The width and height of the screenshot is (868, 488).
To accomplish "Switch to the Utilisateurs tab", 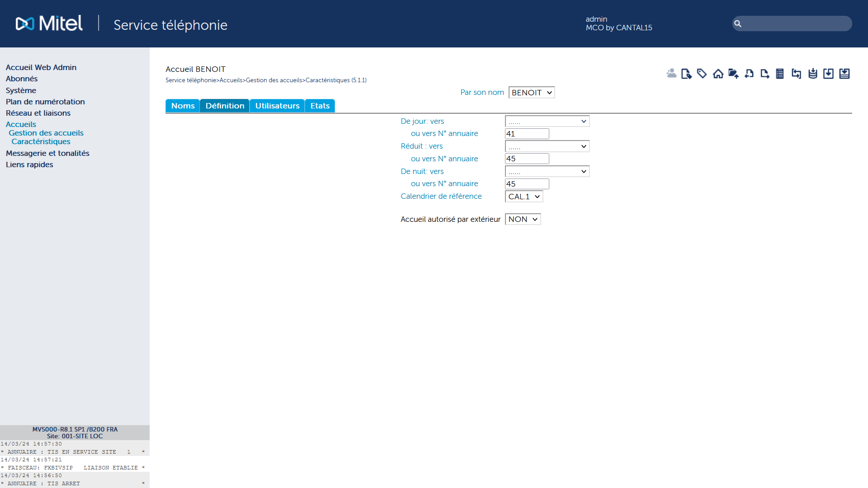I will [x=277, y=105].
